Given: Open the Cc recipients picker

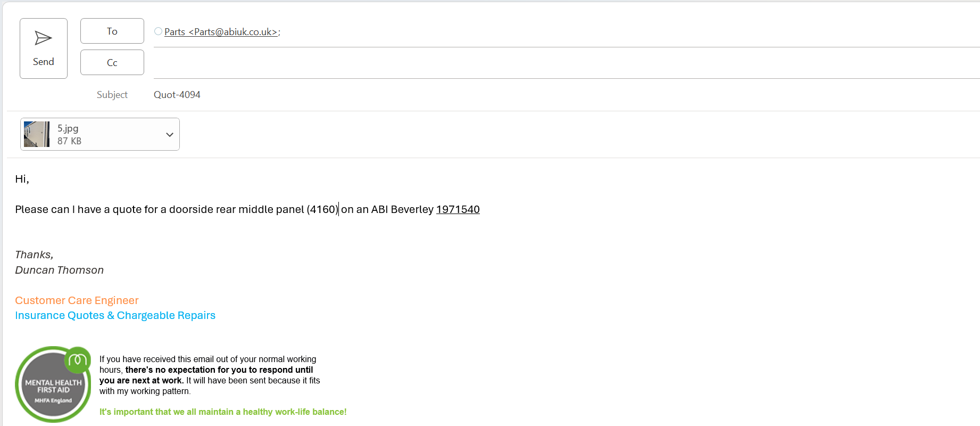Looking at the screenshot, I should [112, 63].
